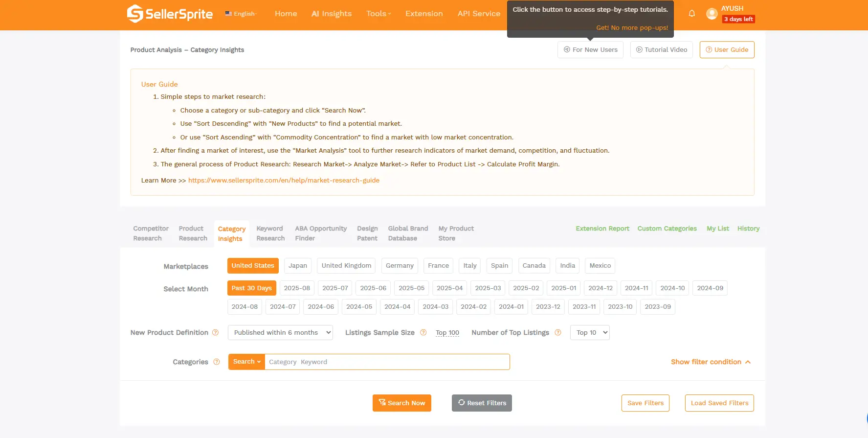Switch to Global Brand Database tab

(x=408, y=233)
